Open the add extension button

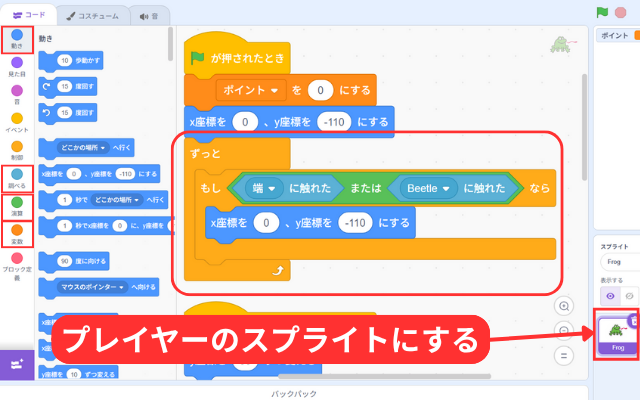[17, 364]
